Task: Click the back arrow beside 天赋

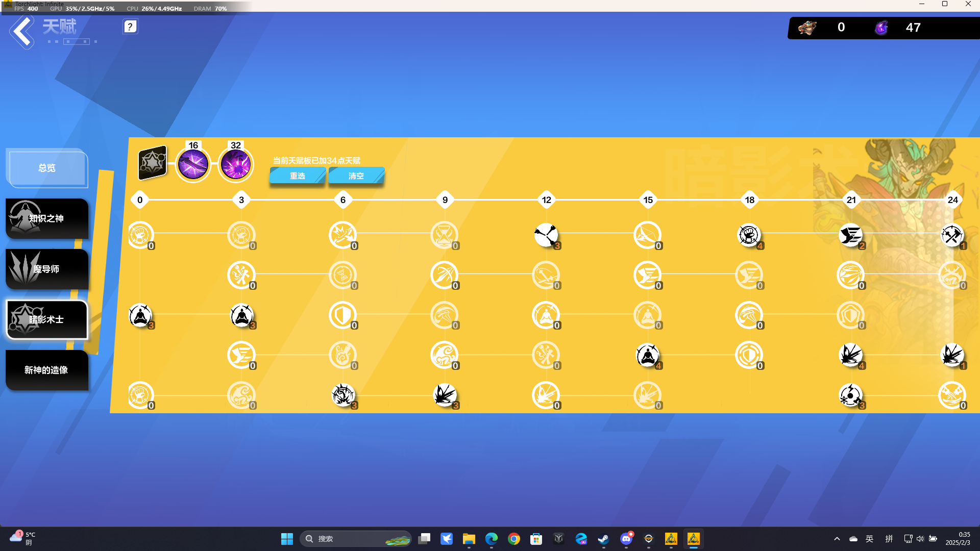Action: (x=22, y=32)
